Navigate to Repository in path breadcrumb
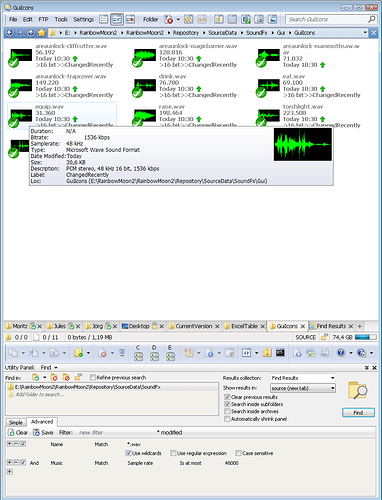Image resolution: width=382 pixels, height=500 pixels. point(186,33)
